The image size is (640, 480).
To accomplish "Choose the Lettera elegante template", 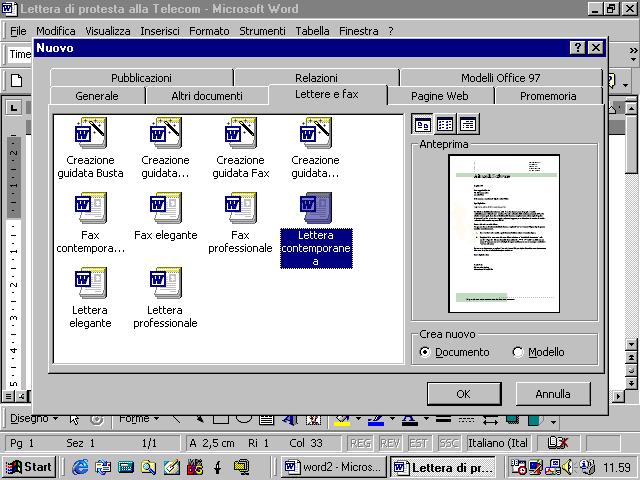I will coord(90,298).
